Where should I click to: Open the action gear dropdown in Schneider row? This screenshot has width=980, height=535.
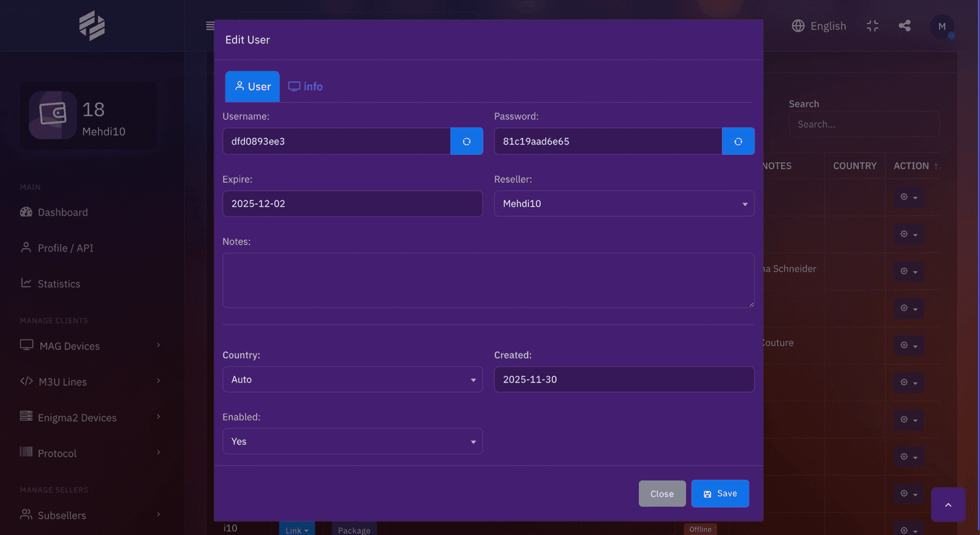click(909, 271)
